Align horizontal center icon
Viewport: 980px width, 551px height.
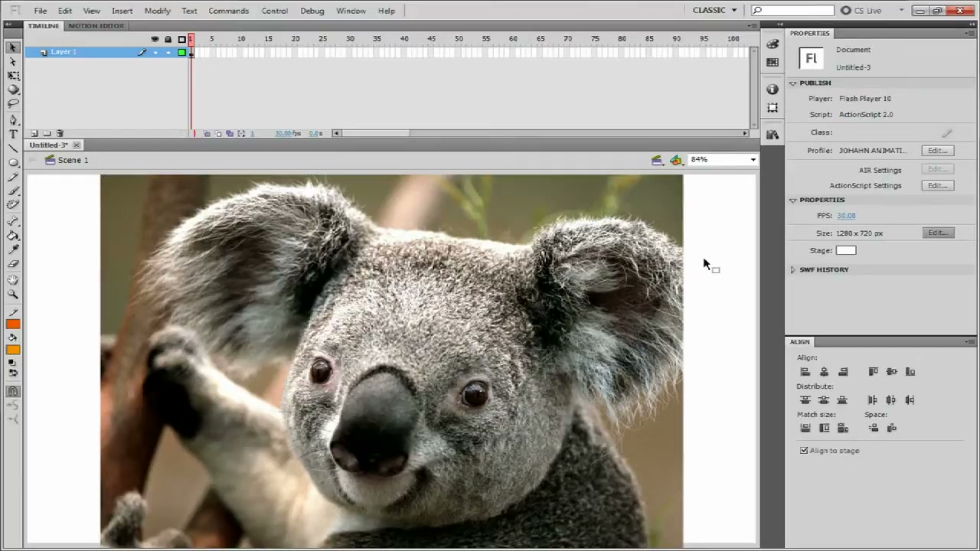(x=824, y=372)
